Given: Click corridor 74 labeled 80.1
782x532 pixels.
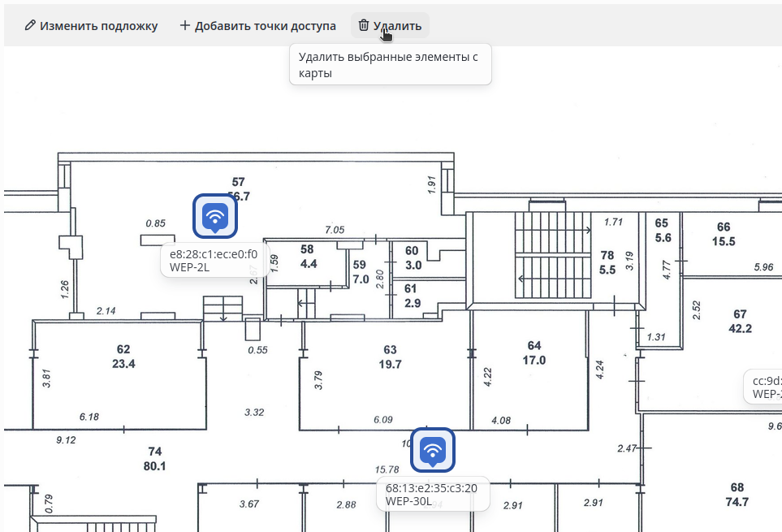Looking at the screenshot, I should [154, 459].
